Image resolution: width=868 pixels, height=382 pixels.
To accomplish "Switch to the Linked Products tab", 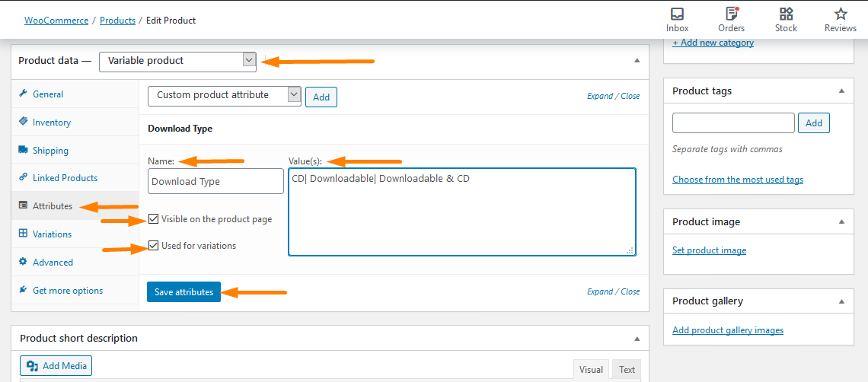I will click(75, 178).
